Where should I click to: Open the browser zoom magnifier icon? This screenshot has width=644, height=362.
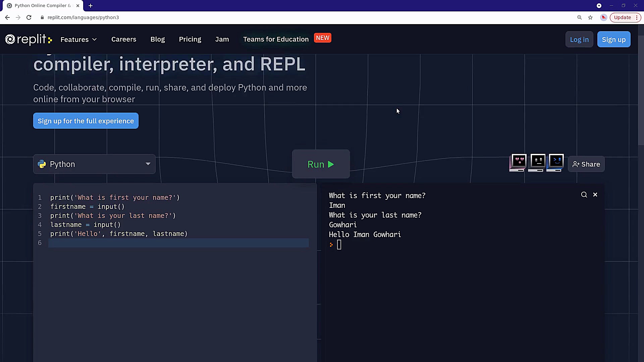[579, 17]
